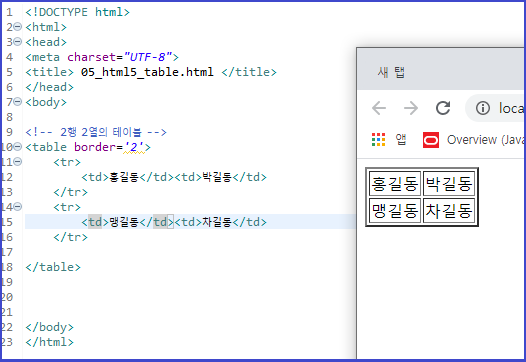Collapse the body tag fold on line 7
This screenshot has height=362, width=526.
tap(18, 102)
